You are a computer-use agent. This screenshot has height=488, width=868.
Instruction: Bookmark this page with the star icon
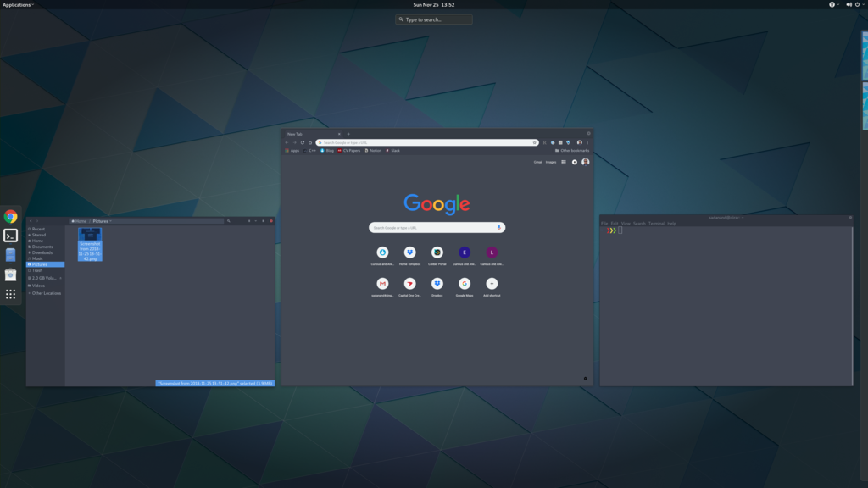pos(534,142)
